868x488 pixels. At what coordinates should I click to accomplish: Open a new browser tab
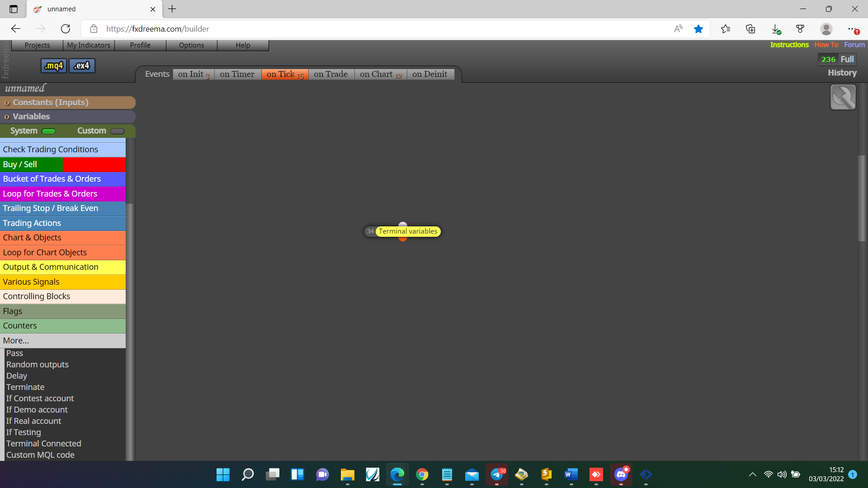(172, 9)
